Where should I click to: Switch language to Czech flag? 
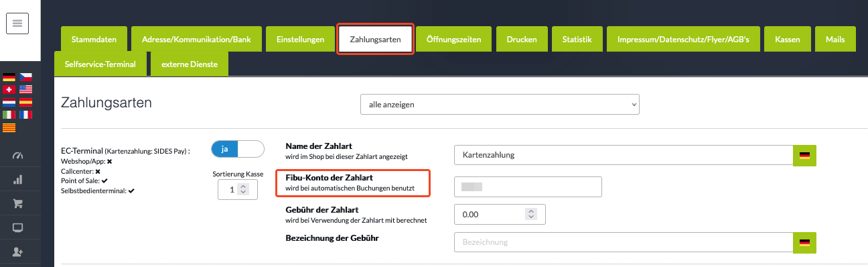25,77
